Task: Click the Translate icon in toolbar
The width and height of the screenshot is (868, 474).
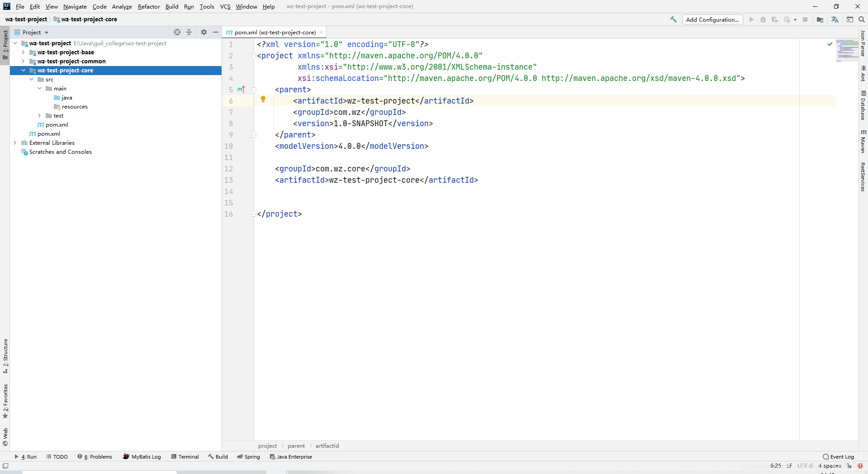Action: point(835,19)
